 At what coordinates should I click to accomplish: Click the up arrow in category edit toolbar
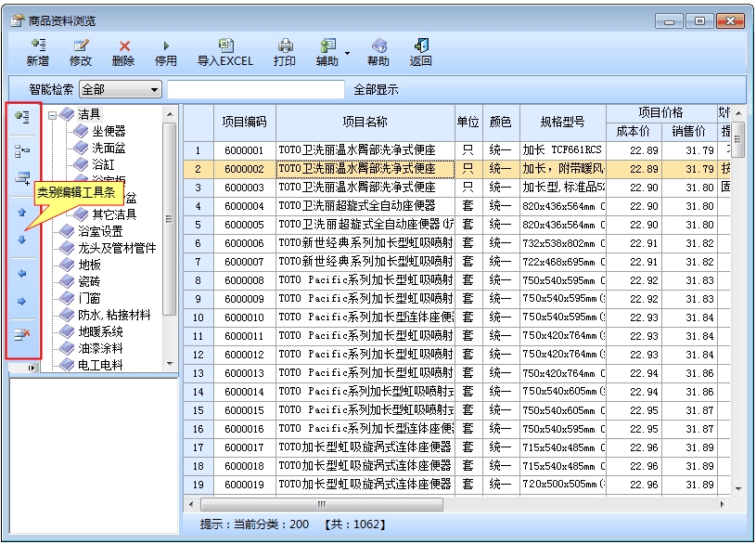coord(22,213)
